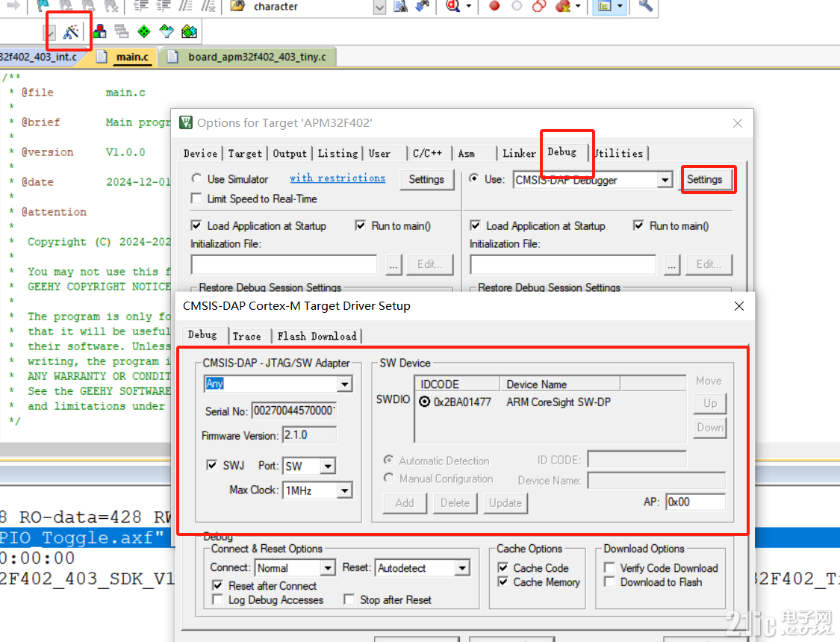Open JTAG/SW Adapter 'Any' dropdown

[344, 384]
